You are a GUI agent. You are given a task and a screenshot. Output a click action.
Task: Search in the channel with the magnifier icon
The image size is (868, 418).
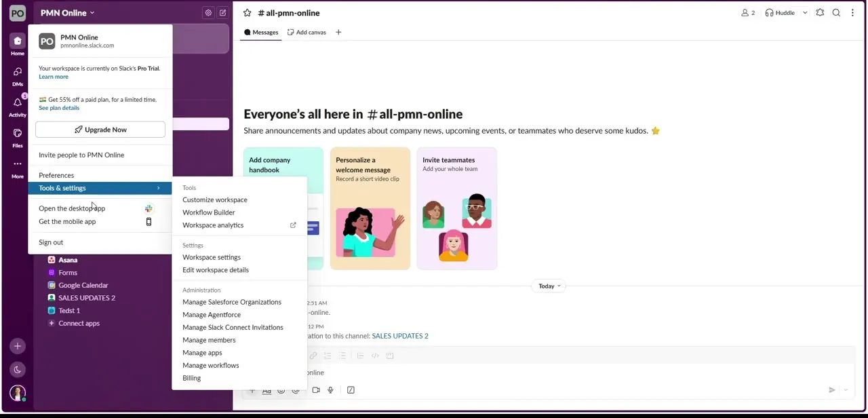836,13
